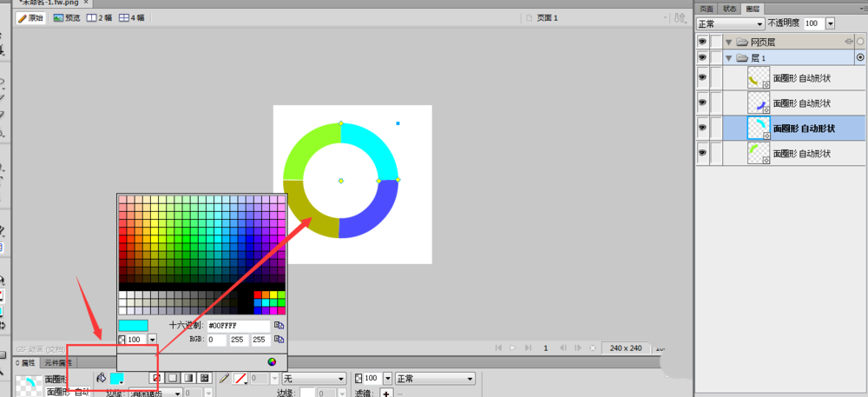Click the pencil stroke color icon
Viewport: 868px width, 397px height.
(x=224, y=379)
